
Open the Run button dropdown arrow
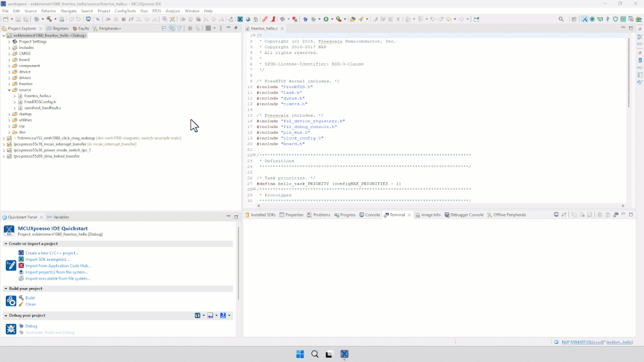(x=331, y=19)
